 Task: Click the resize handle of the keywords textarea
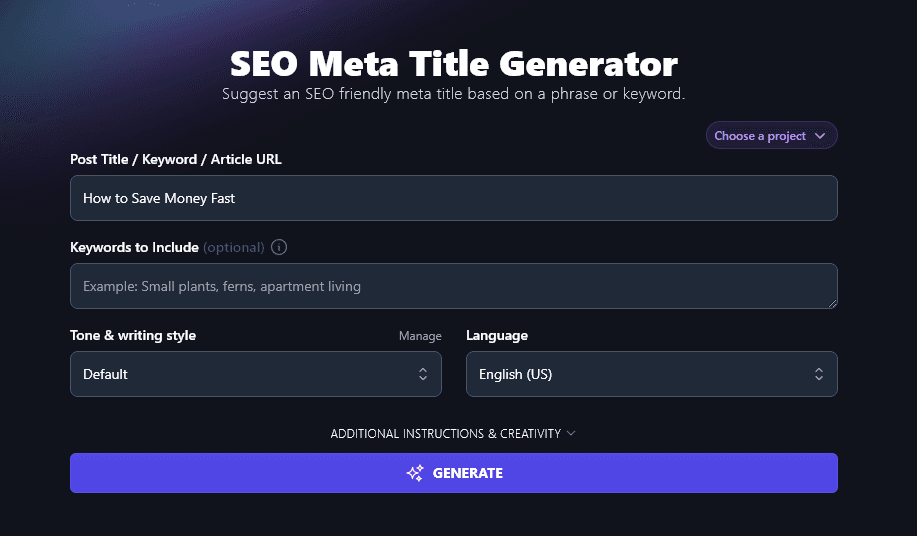pyautogui.click(x=831, y=302)
